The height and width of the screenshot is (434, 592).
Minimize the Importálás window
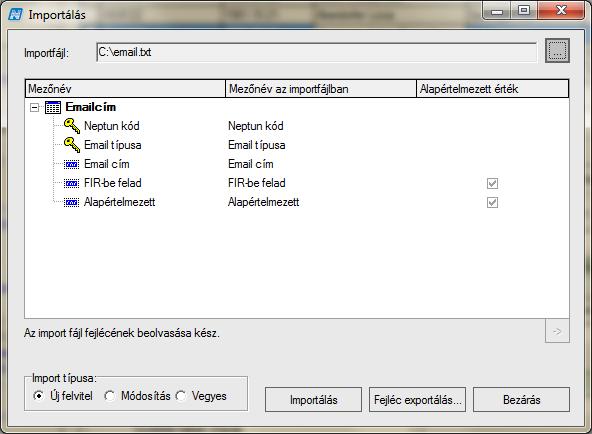[x=497, y=11]
